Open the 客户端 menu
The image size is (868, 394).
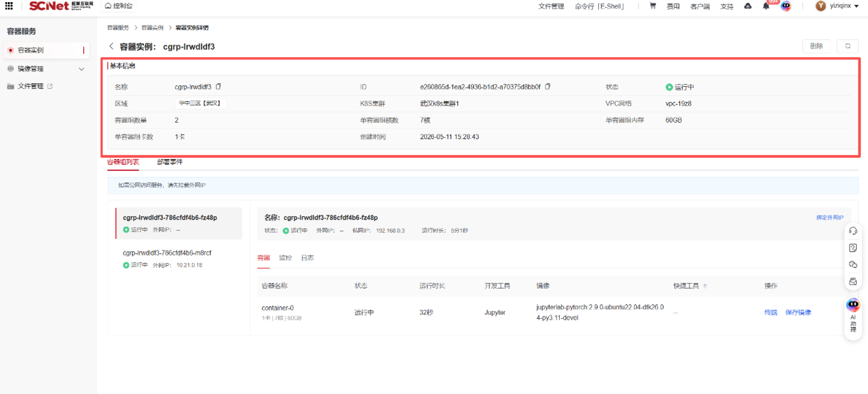[700, 6]
